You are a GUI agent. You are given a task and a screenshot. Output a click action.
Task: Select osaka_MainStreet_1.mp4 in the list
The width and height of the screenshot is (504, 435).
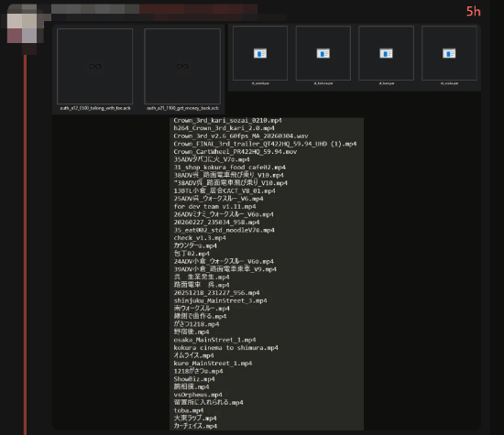tap(214, 340)
